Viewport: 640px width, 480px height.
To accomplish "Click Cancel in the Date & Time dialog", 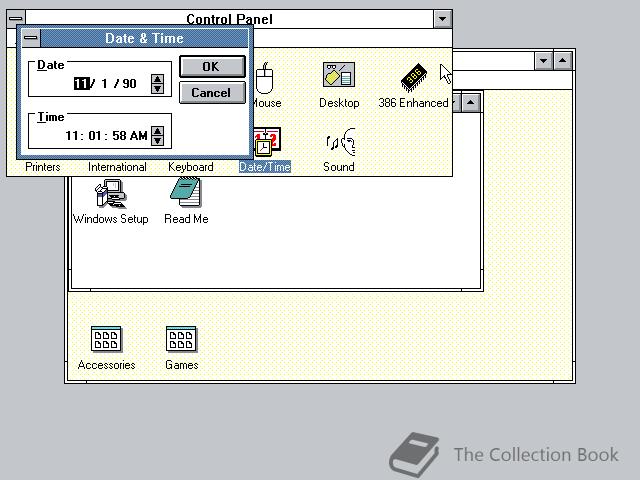I will point(212,93).
